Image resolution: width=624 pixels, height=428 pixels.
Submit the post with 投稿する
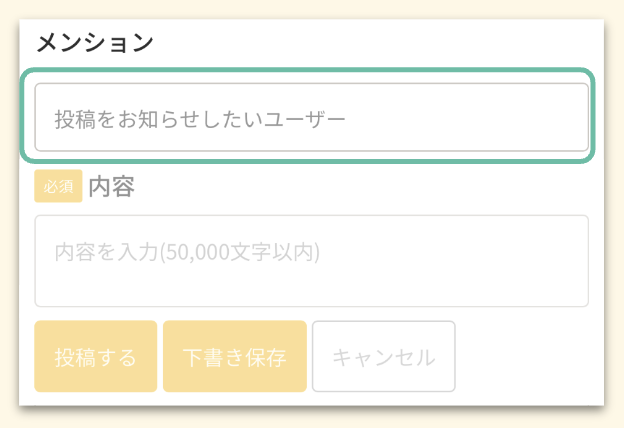click(x=96, y=357)
